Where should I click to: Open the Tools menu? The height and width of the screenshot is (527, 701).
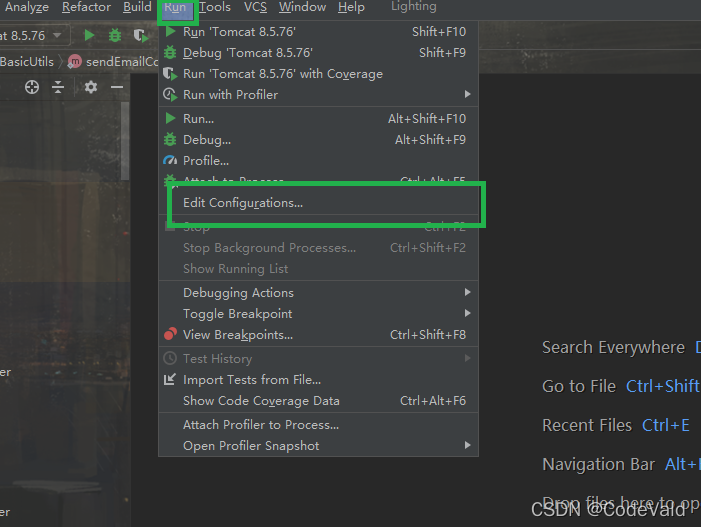point(215,7)
